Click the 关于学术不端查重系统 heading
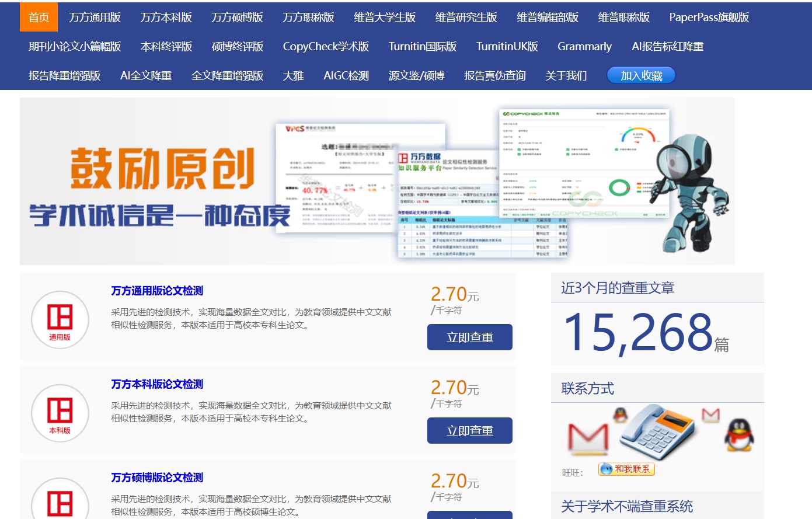This screenshot has height=519, width=812. pyautogui.click(x=627, y=506)
